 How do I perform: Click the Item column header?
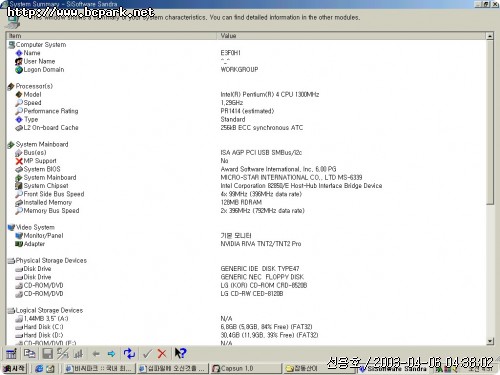click(x=111, y=36)
